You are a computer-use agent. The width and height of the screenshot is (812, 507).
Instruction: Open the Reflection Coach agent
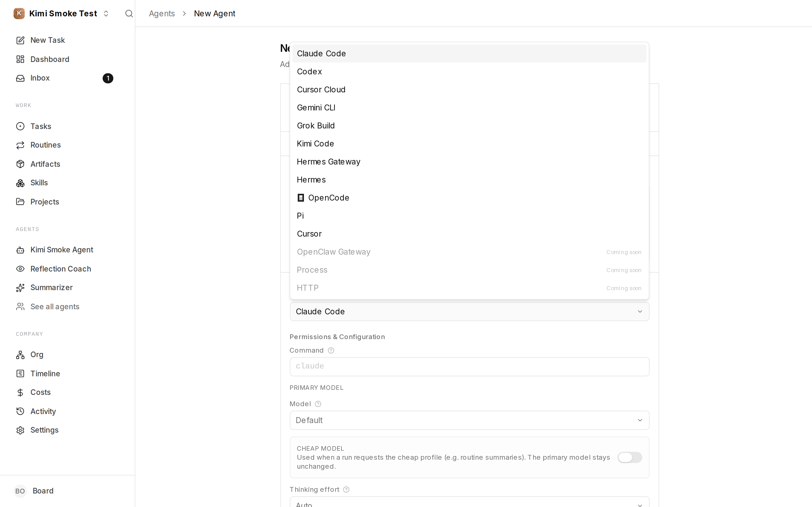[x=61, y=269]
